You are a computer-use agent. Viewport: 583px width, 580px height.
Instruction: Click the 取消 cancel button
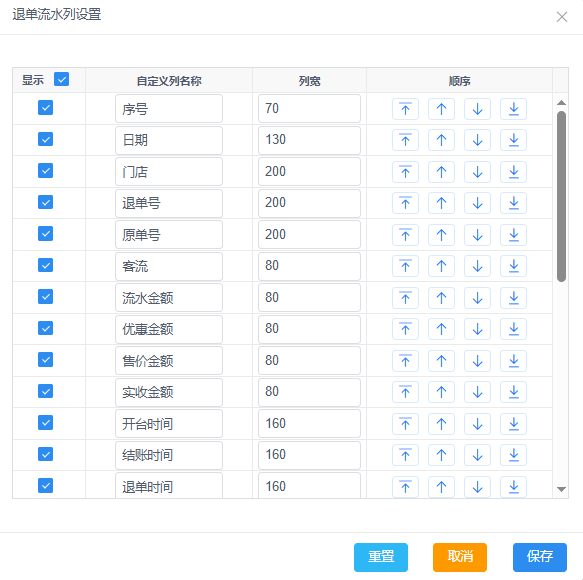pos(460,557)
